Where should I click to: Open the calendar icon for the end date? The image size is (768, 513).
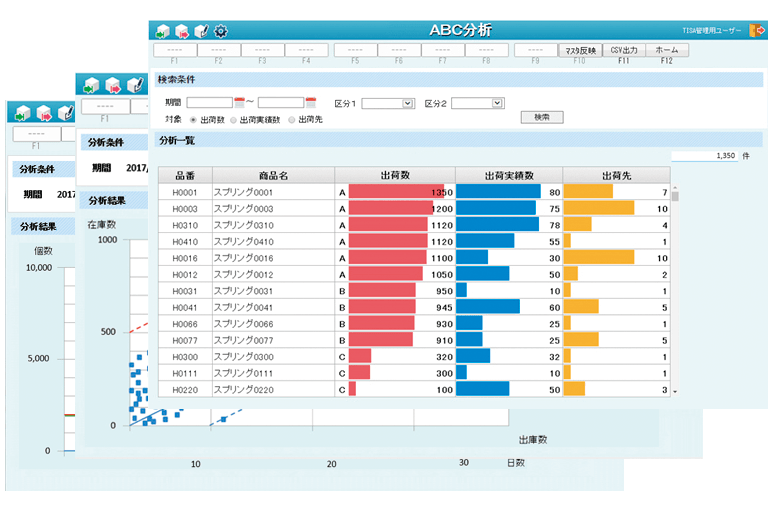point(311,102)
